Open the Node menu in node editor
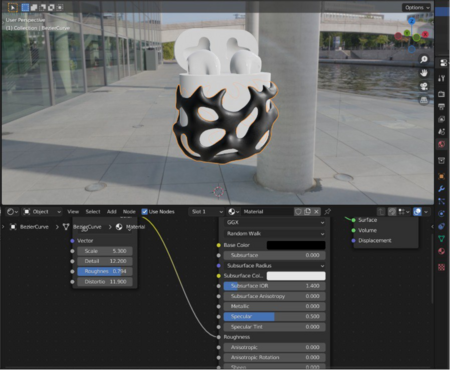 tap(129, 212)
